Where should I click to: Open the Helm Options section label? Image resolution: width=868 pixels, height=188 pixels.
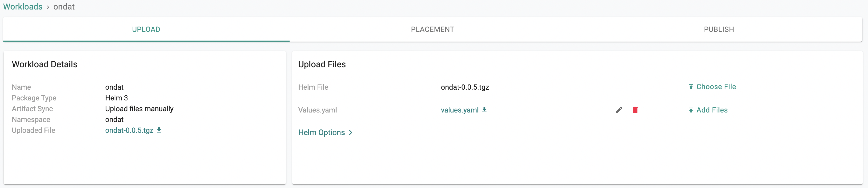pyautogui.click(x=321, y=133)
